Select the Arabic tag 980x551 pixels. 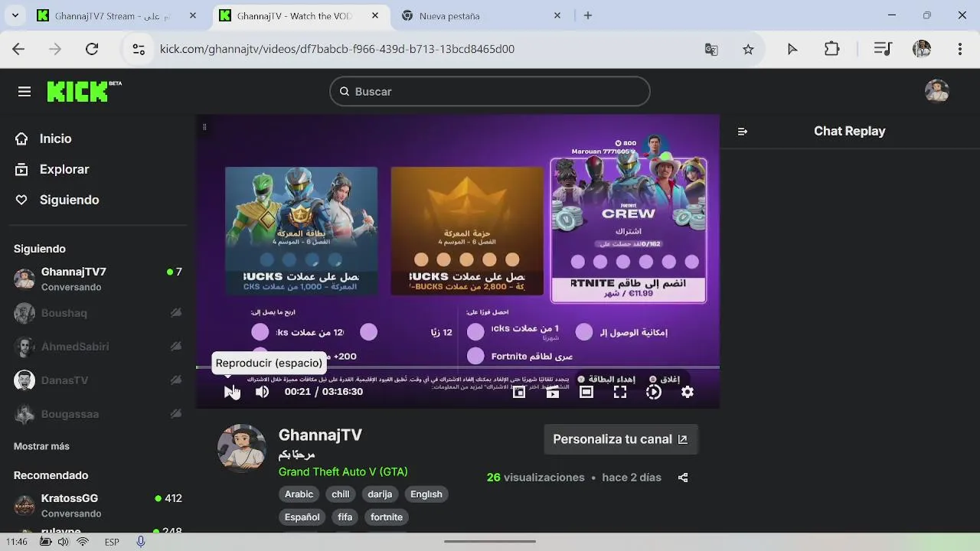(299, 494)
